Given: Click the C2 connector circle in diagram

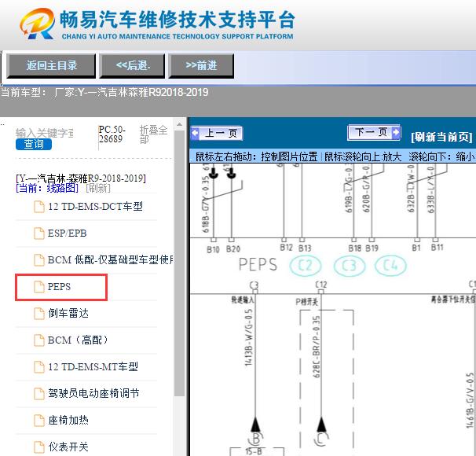Looking at the screenshot, I should point(306,266).
